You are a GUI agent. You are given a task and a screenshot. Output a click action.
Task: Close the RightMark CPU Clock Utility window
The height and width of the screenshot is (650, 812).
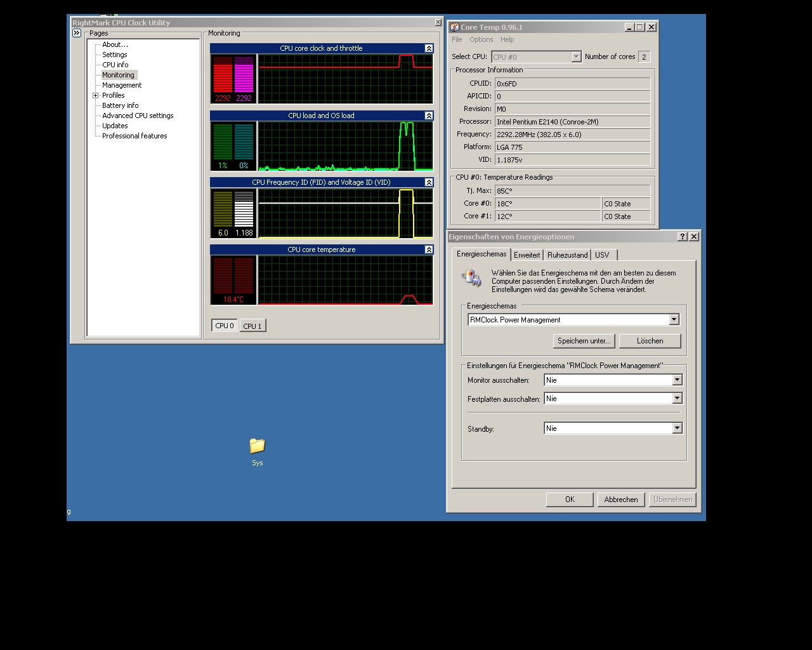pos(438,22)
